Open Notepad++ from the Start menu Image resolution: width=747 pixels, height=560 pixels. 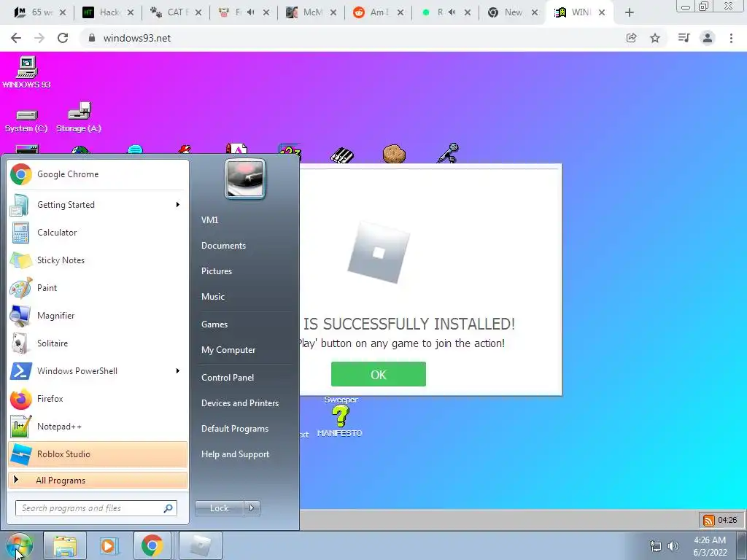98,426
